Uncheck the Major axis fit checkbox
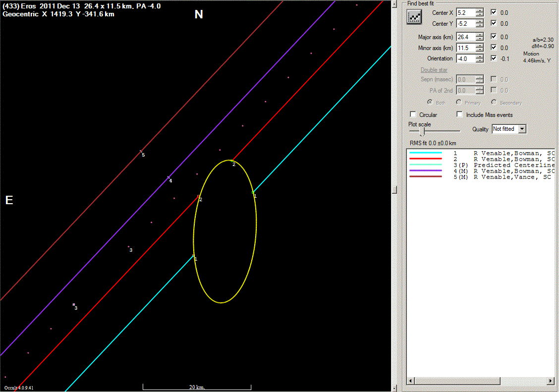 point(494,37)
